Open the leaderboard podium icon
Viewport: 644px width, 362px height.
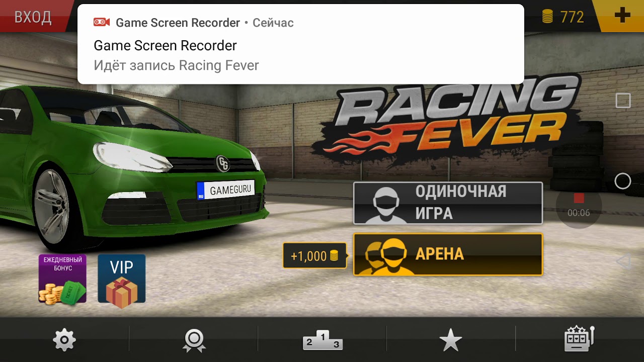coord(323,340)
